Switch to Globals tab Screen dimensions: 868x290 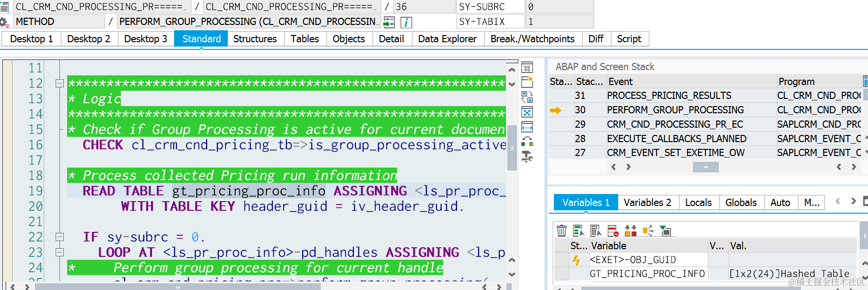click(741, 203)
